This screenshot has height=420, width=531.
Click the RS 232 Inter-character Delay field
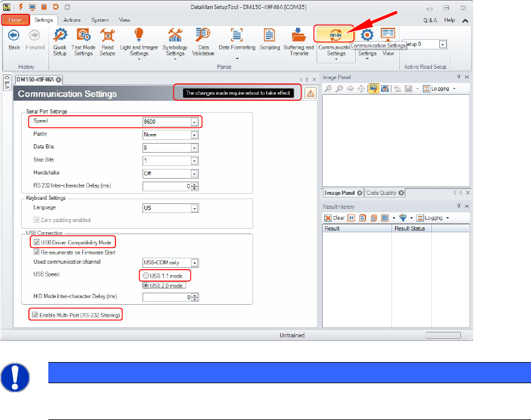coord(166,186)
